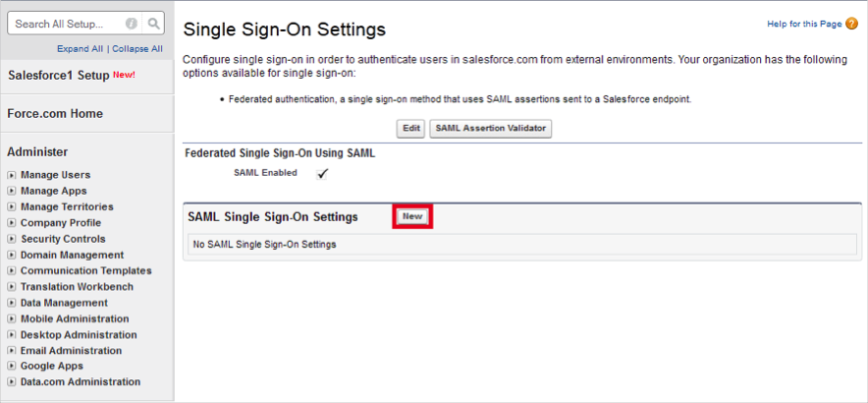Expand the Manage Users section
Image resolution: width=868 pixels, height=403 pixels.
point(12,175)
